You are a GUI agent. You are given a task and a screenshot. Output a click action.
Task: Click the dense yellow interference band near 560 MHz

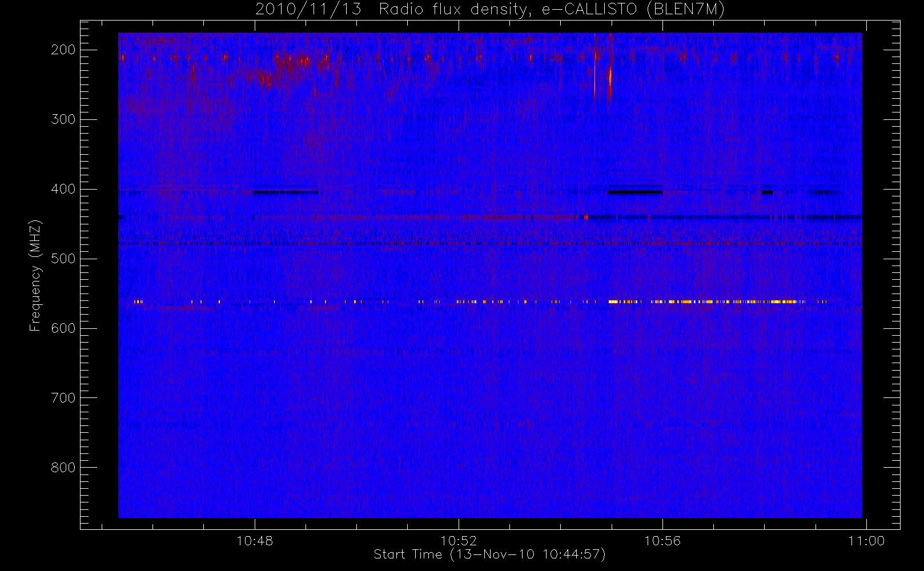click(707, 301)
